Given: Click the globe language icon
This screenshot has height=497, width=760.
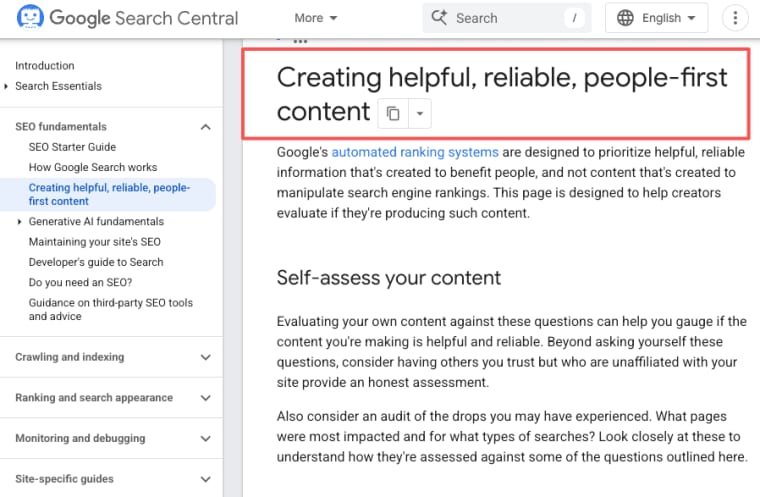Looking at the screenshot, I should coord(625,18).
